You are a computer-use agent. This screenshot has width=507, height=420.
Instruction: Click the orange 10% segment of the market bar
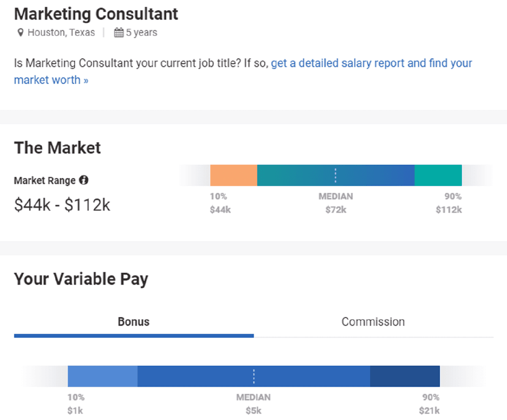(234, 175)
